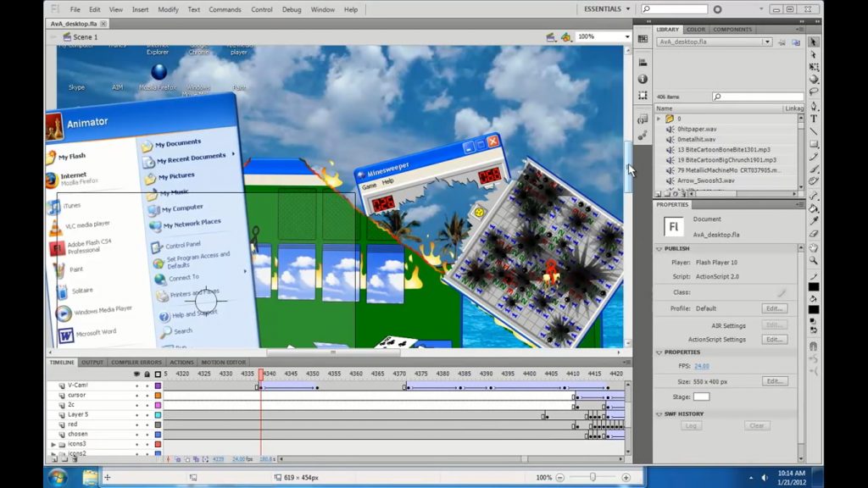Switch to the MOTION EDITOR tab
The width and height of the screenshot is (868, 488).
click(224, 363)
